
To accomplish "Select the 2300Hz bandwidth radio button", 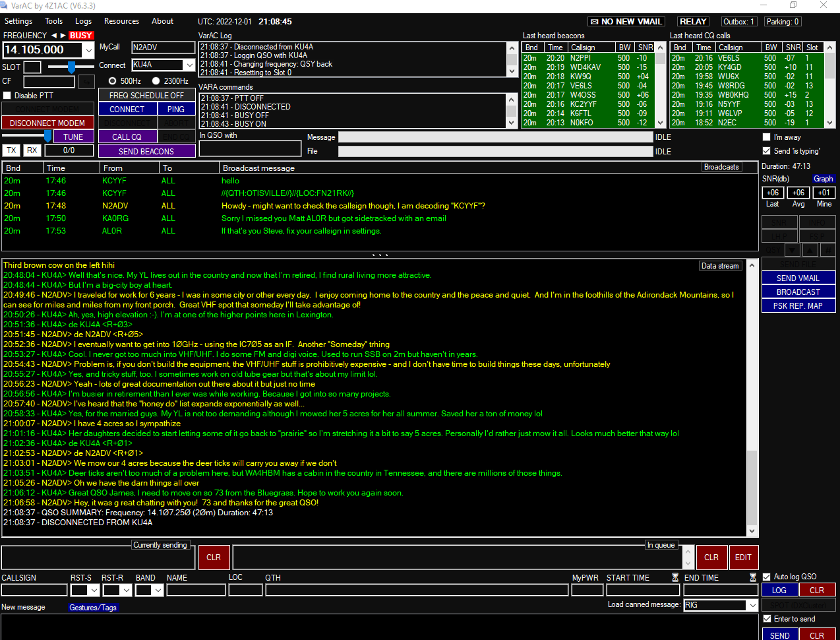I will point(156,81).
